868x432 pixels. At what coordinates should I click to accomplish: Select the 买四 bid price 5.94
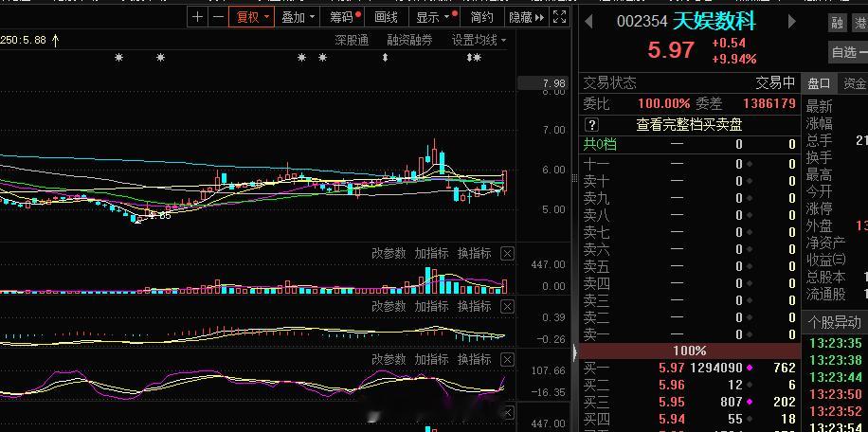click(672, 420)
